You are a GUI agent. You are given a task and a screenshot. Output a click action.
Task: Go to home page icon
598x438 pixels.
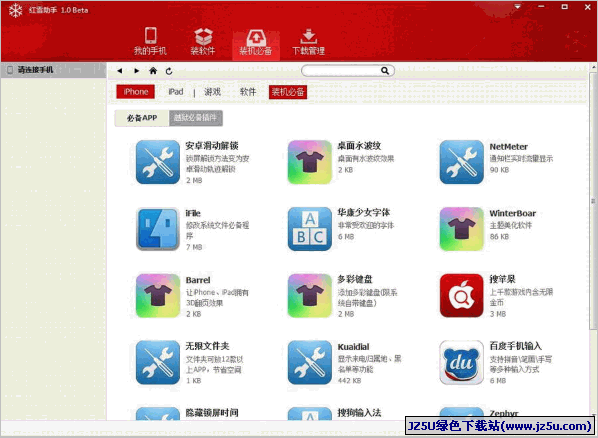tap(153, 71)
